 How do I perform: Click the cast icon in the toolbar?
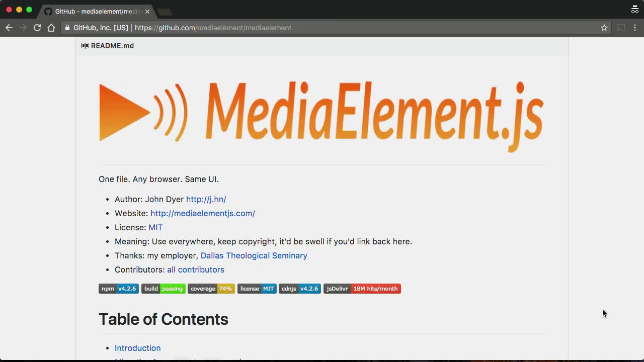click(x=621, y=28)
